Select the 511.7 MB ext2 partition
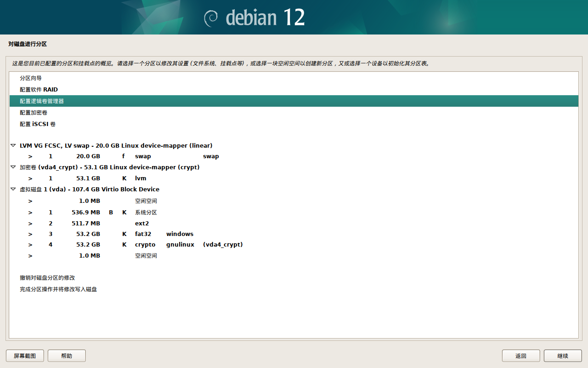 [294, 224]
